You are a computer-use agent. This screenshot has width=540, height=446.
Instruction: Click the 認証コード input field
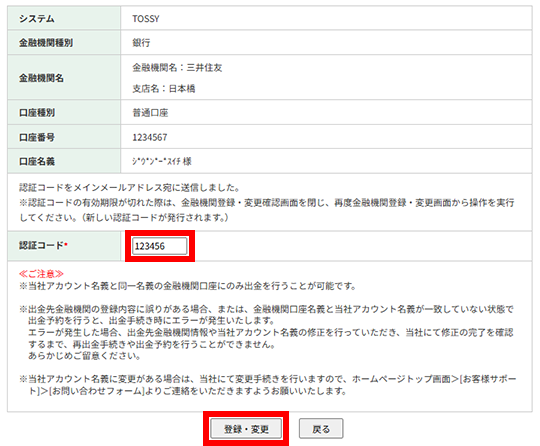tap(159, 246)
